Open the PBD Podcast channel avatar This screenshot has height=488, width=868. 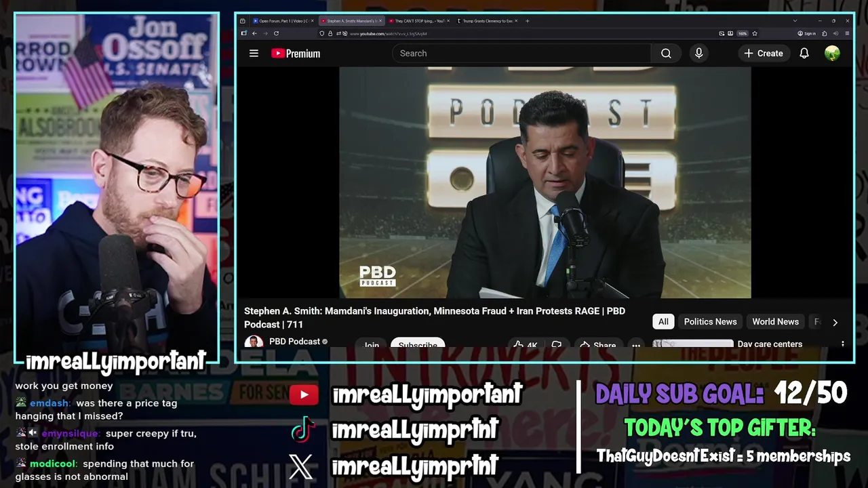(254, 342)
